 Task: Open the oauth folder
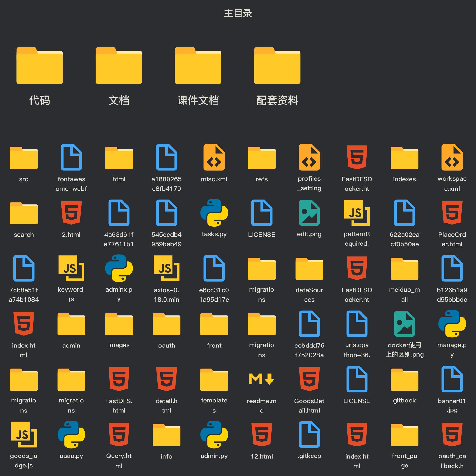pyautogui.click(x=167, y=324)
